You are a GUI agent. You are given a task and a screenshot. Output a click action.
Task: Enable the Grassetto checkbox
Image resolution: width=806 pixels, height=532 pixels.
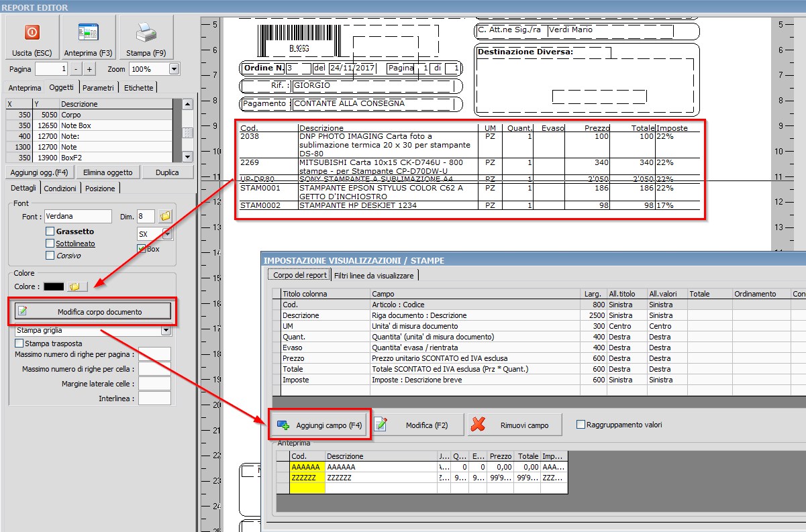(50, 231)
